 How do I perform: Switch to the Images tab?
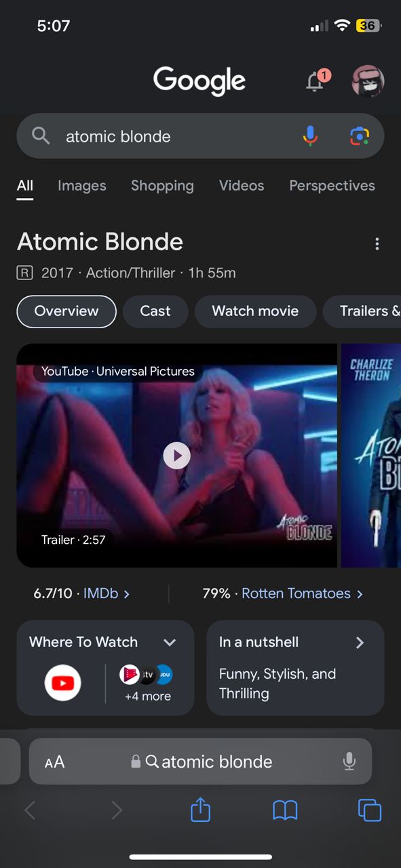pos(82,186)
